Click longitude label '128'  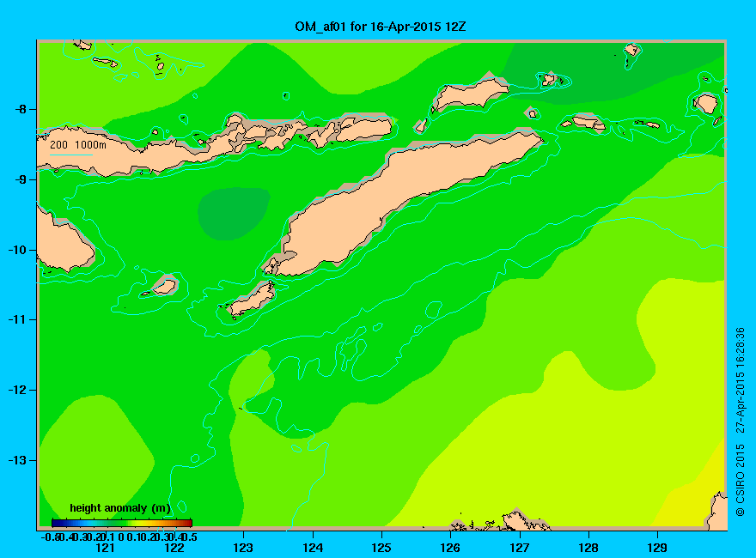(x=588, y=548)
